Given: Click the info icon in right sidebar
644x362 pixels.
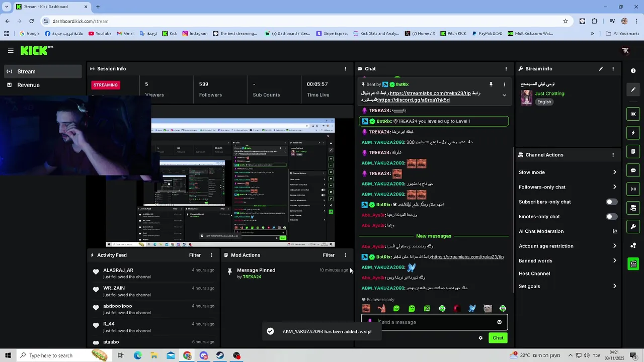Looking at the screenshot, I should (x=633, y=71).
